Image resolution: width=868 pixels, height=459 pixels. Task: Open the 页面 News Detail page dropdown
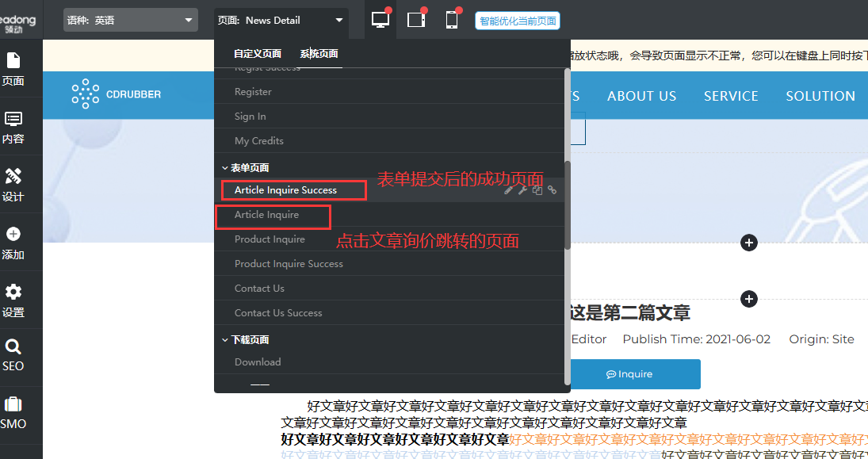tap(281, 20)
